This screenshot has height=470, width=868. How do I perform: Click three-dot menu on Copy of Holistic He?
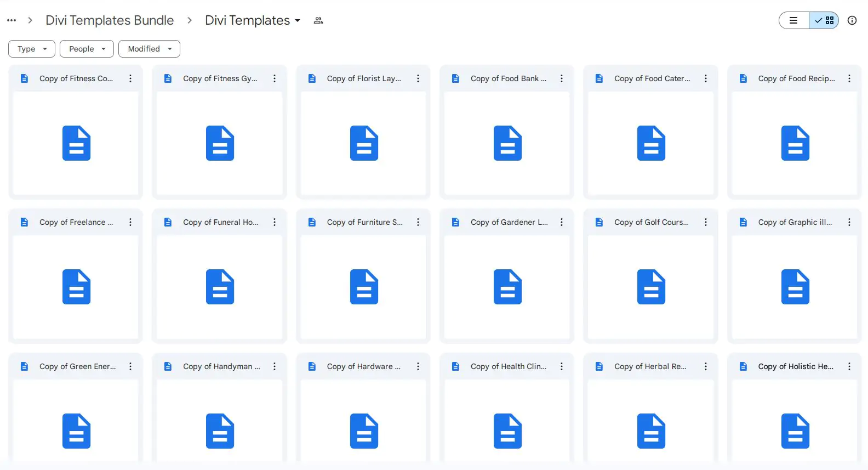[849, 366]
